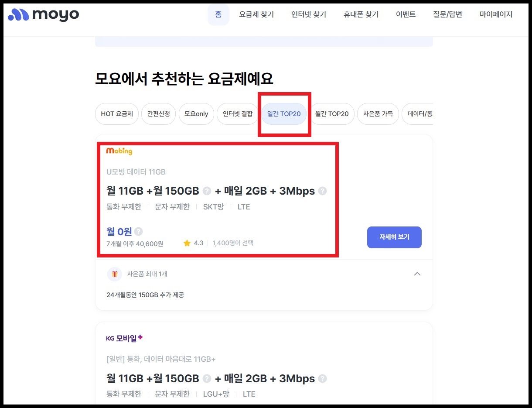Click the 모요only filter chip
Viewport: 532px width, 408px height.
click(x=196, y=114)
